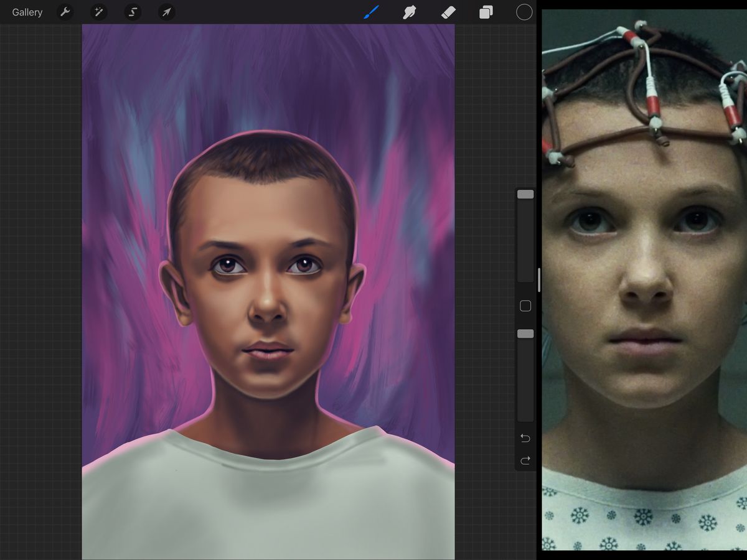Select the Smudge tool
747x560 pixels.
(x=409, y=12)
